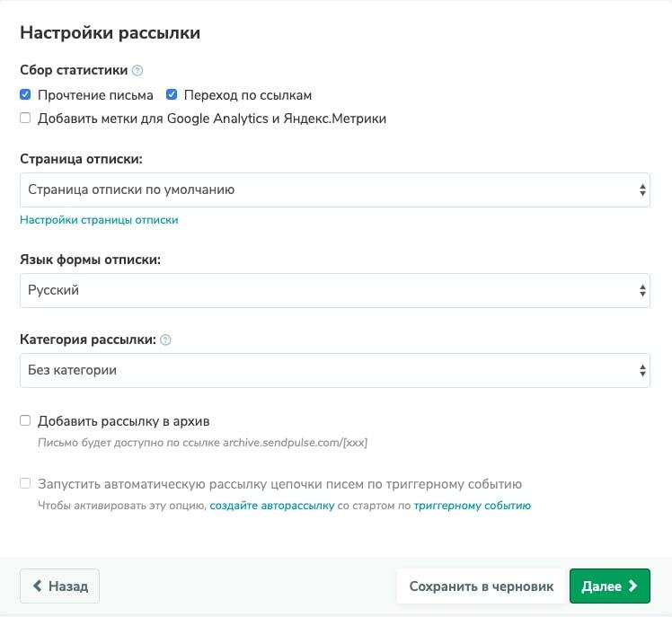Go back with the Назад button
Screen dimensions: 672x617
[x=59, y=586]
